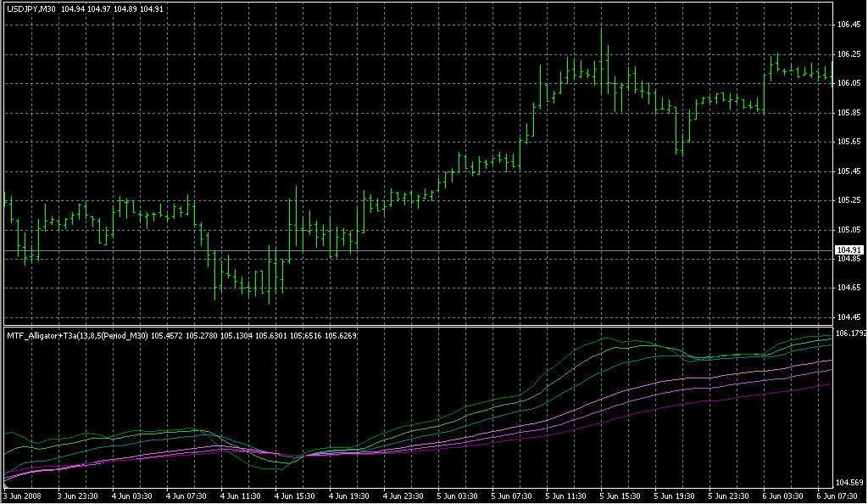Click indicator scale minimum value 104.569
Screen dimensions: 868x504
(849, 482)
